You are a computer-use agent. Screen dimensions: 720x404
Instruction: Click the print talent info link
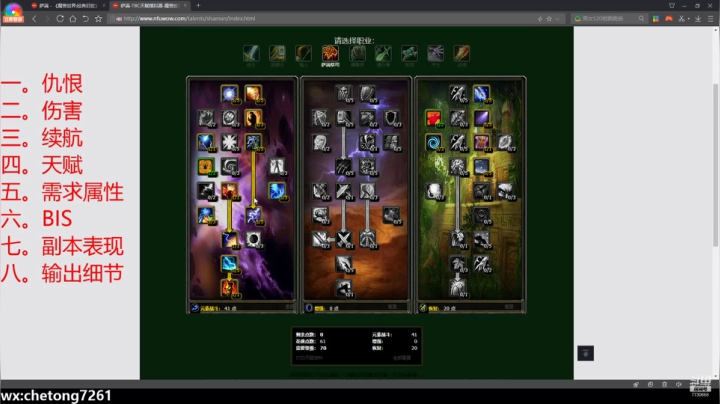(x=309, y=357)
